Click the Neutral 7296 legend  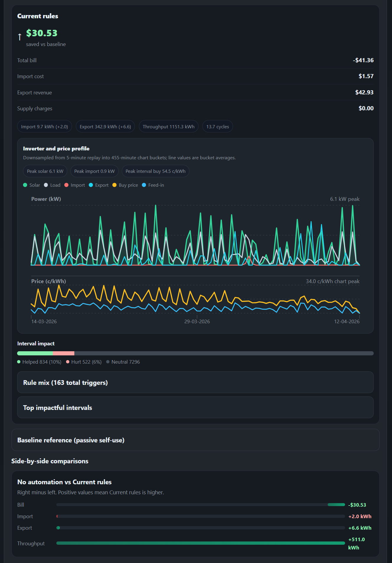[x=123, y=362]
